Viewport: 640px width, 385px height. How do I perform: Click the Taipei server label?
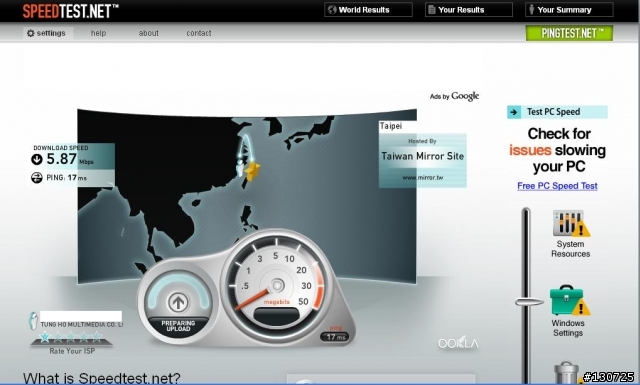click(x=391, y=126)
